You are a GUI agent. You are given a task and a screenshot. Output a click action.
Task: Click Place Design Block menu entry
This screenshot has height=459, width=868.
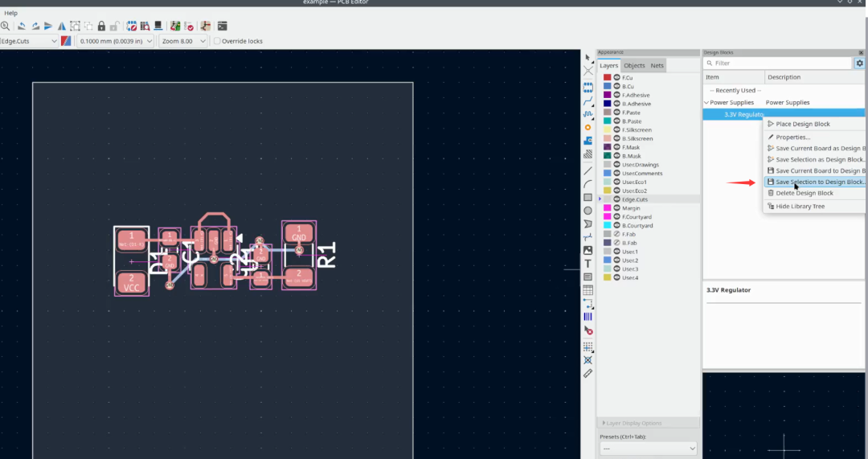(802, 124)
